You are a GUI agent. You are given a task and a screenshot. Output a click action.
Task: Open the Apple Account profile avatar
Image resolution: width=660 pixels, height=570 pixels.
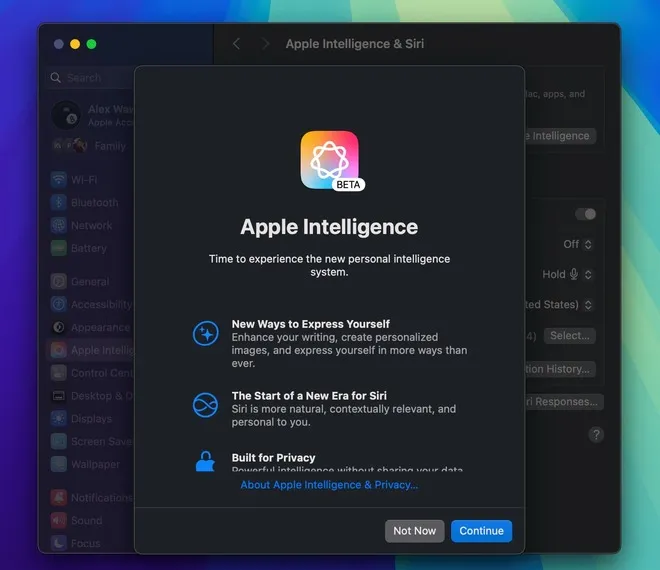point(66,115)
